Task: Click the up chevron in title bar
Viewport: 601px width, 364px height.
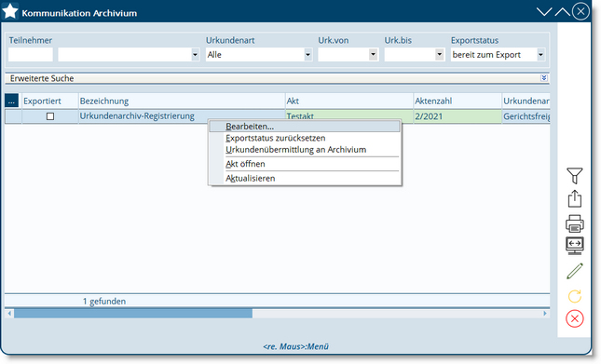Action: (562, 12)
